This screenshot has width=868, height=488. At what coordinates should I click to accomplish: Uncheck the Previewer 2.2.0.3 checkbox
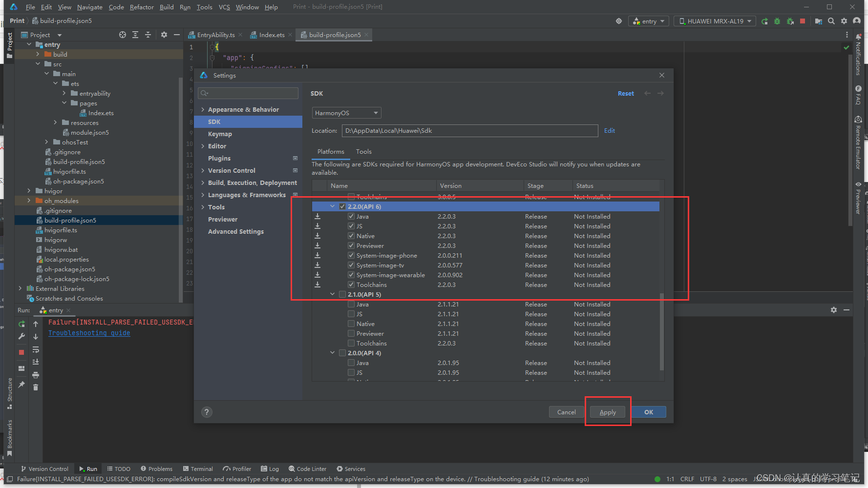(351, 245)
